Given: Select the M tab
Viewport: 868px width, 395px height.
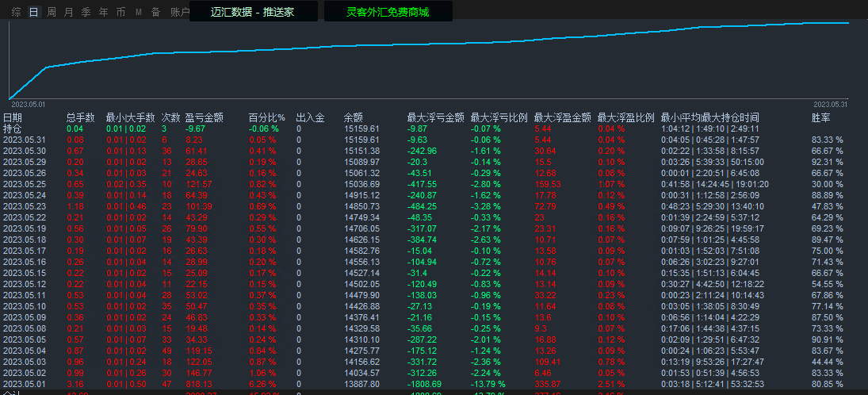Looking at the screenshot, I should click(139, 12).
